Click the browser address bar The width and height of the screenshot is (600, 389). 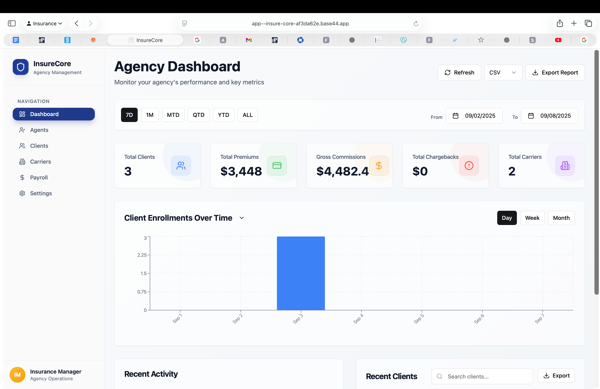[x=300, y=23]
